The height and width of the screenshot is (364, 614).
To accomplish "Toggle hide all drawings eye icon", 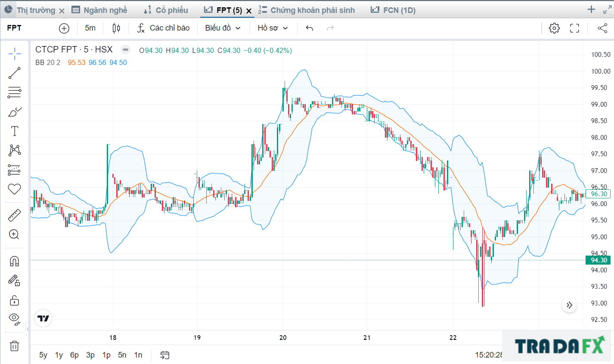I will point(14,319).
